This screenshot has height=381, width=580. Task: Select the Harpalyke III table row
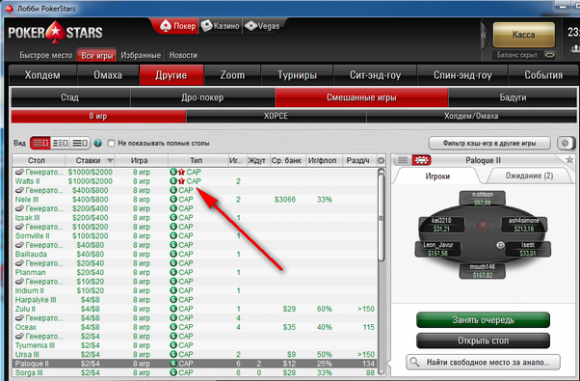(195, 300)
